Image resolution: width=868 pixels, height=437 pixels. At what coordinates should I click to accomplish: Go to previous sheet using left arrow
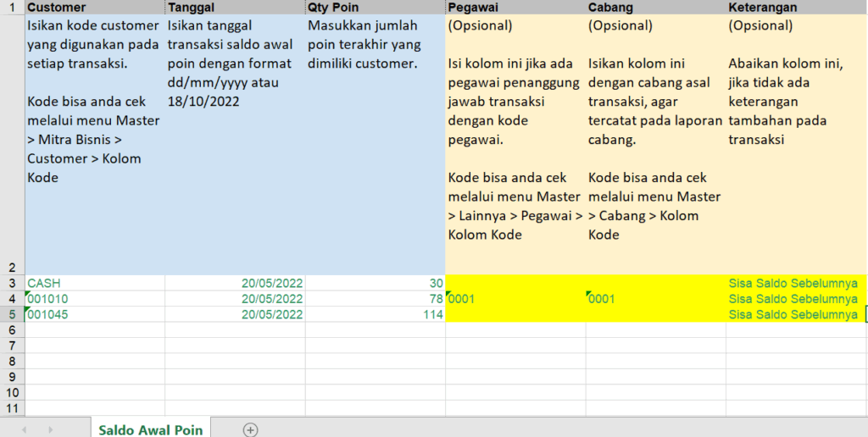pyautogui.click(x=24, y=430)
